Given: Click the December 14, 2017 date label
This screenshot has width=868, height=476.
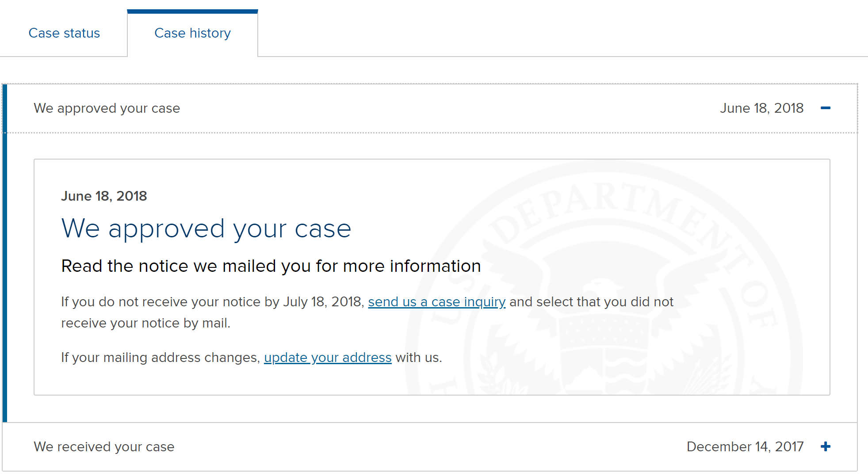Looking at the screenshot, I should tap(745, 447).
